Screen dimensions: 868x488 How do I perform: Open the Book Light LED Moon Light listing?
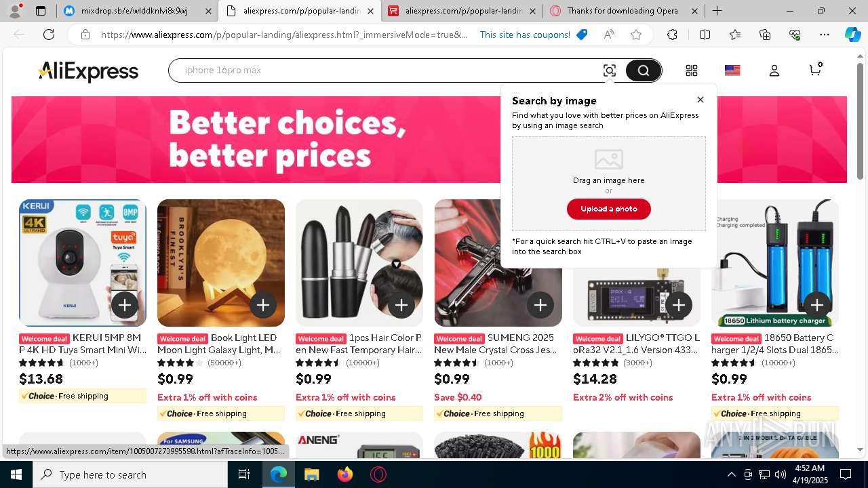tap(219, 344)
